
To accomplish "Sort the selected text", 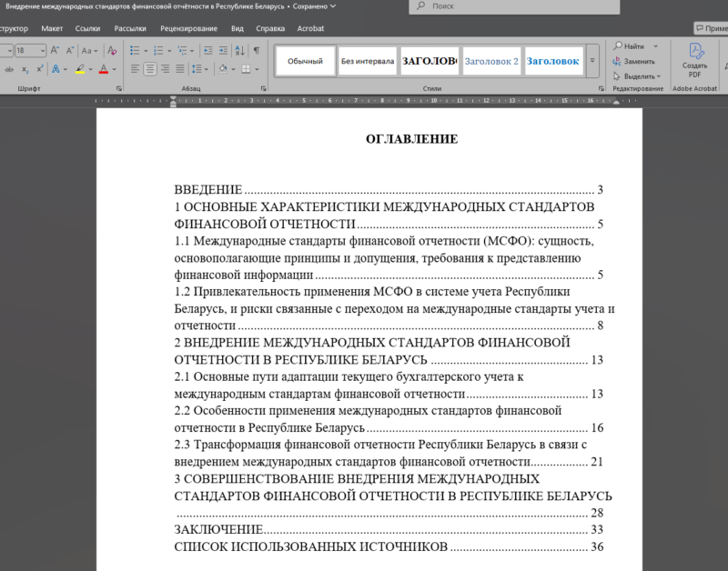I will (239, 50).
